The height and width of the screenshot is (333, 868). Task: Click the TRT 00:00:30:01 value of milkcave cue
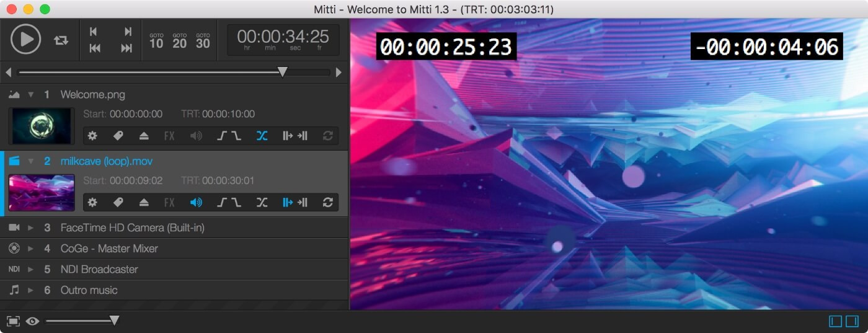point(228,180)
